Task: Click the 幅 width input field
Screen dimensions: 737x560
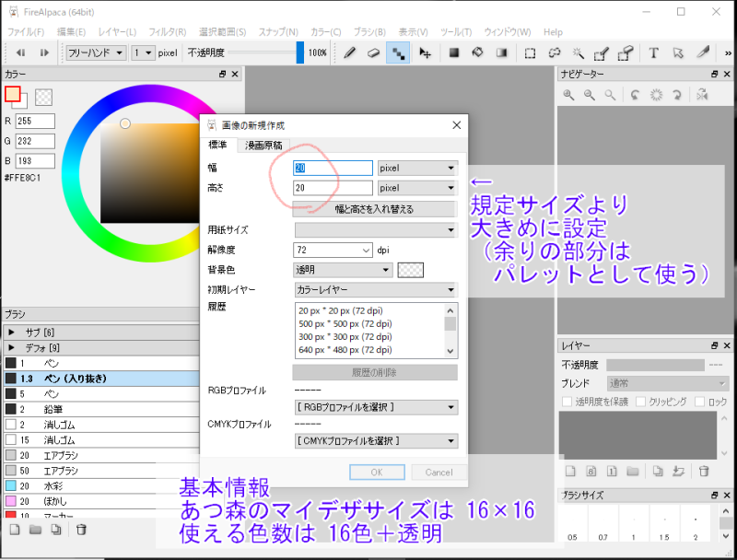Action: pos(333,169)
